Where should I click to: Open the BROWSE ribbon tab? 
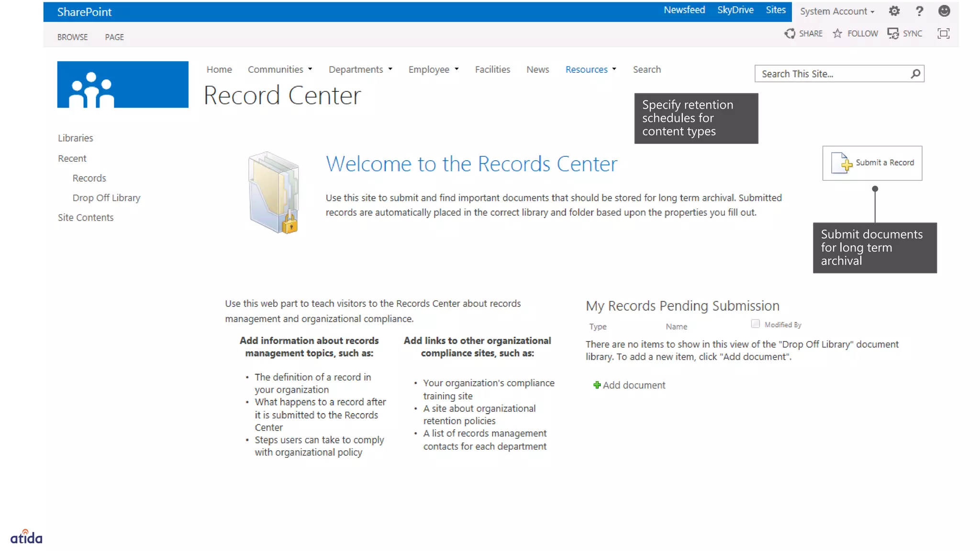(x=72, y=37)
